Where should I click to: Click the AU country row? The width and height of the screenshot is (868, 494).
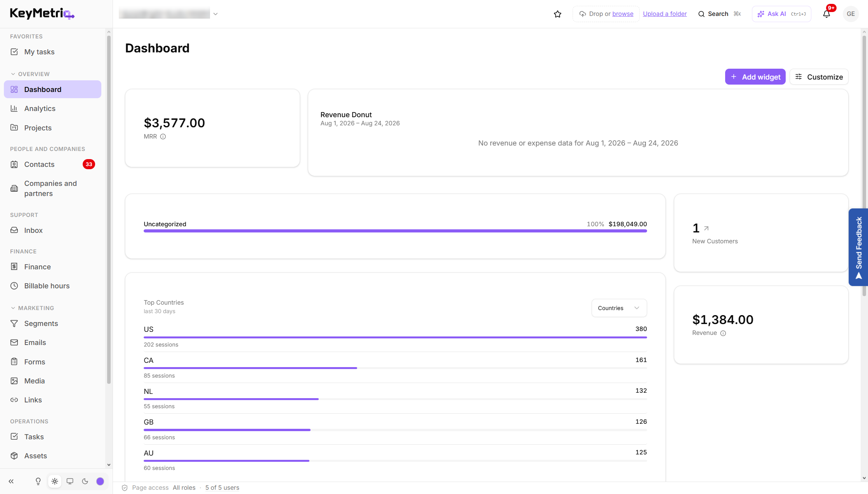pos(395,460)
